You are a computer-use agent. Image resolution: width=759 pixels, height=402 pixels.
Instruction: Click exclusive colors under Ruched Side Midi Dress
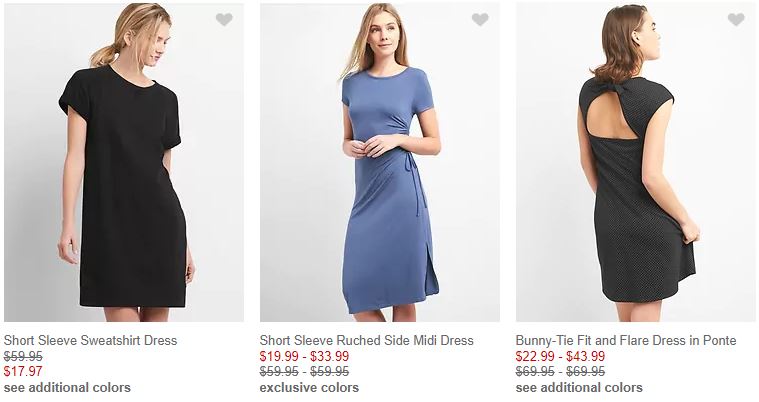309,387
